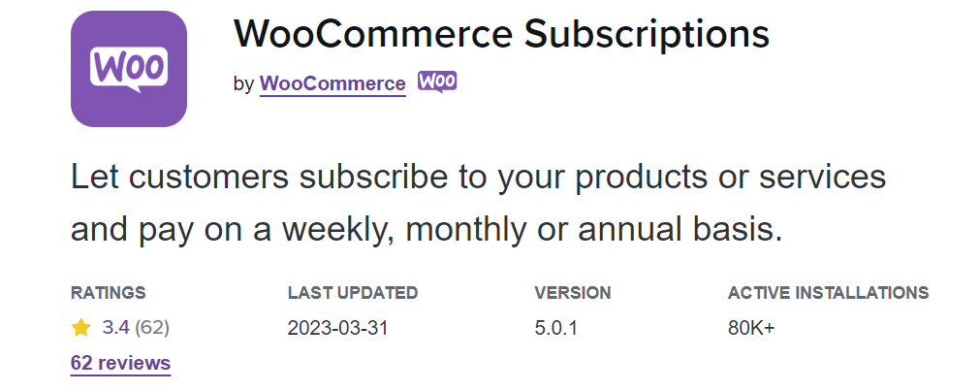
Task: Click the plugin description paragraph
Action: tap(478, 204)
